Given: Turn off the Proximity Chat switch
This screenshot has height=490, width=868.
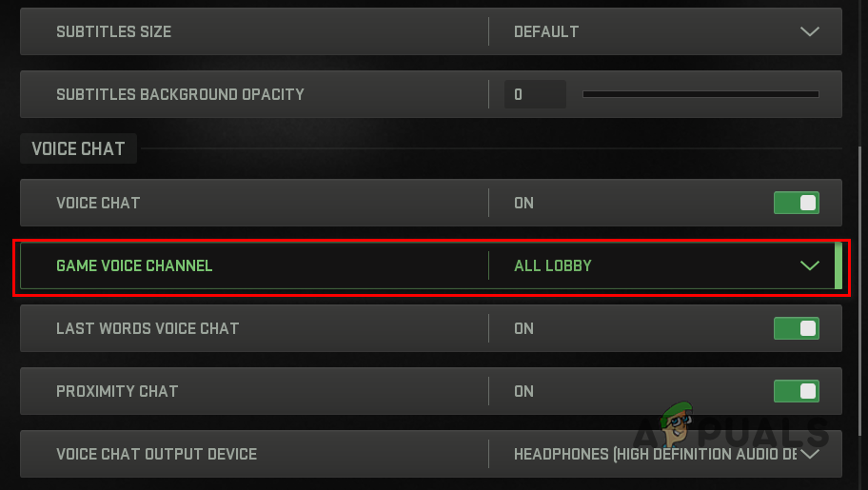Looking at the screenshot, I should (796, 391).
